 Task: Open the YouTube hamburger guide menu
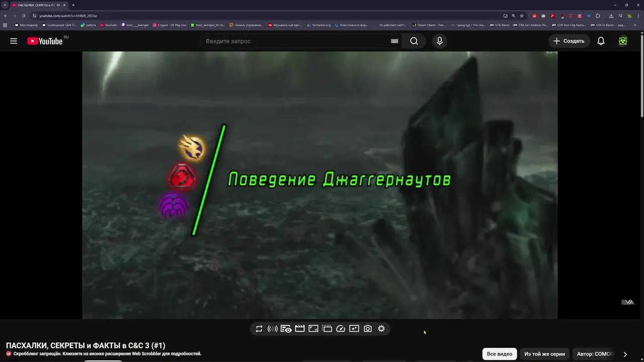click(x=14, y=41)
